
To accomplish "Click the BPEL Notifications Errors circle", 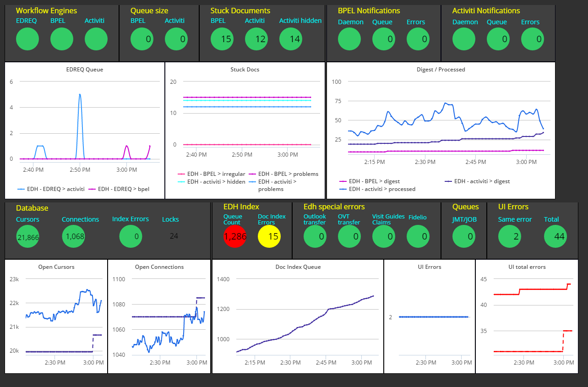I will pyautogui.click(x=418, y=39).
